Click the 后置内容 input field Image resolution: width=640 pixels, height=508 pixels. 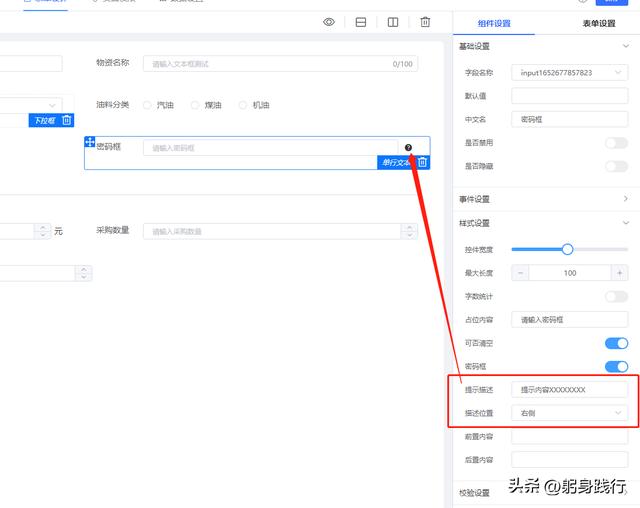tap(569, 459)
